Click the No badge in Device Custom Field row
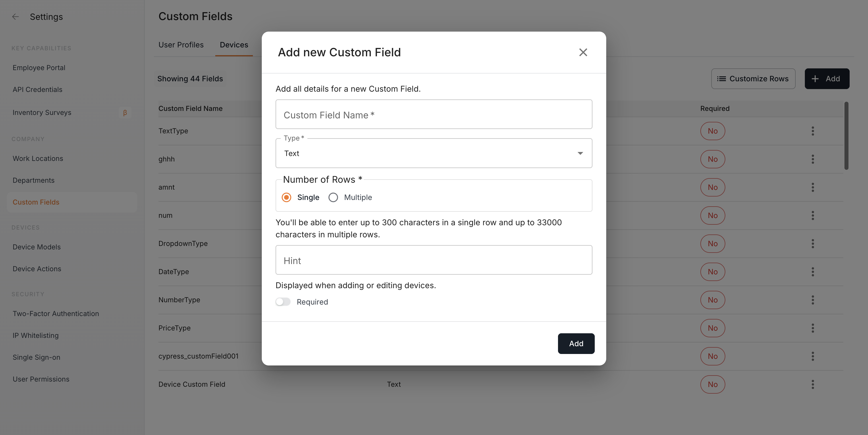The width and height of the screenshot is (868, 435). point(713,384)
